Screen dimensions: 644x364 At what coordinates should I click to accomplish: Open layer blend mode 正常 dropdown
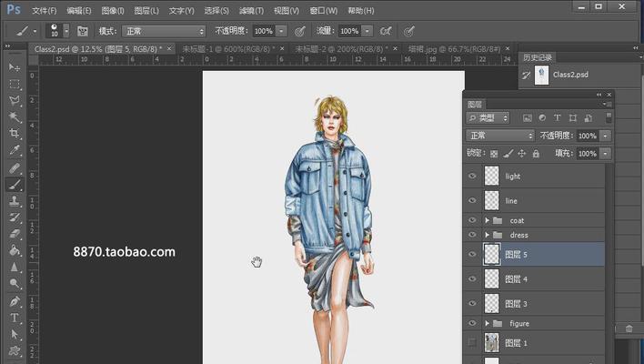pos(500,136)
